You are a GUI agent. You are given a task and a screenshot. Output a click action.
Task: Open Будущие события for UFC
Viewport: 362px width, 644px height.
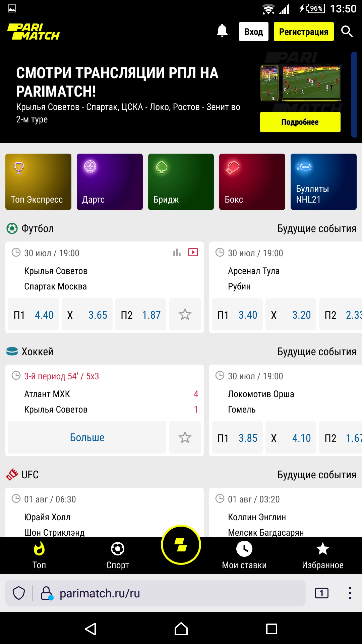point(317,475)
